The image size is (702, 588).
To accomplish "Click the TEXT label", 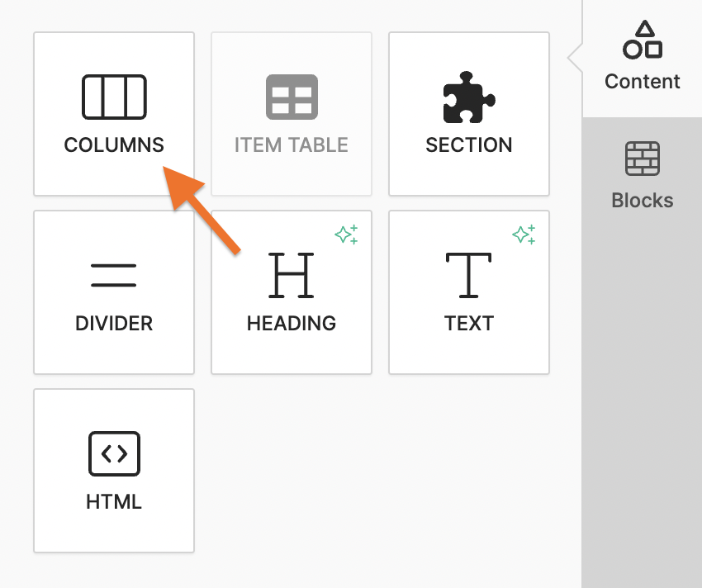I will [x=469, y=323].
